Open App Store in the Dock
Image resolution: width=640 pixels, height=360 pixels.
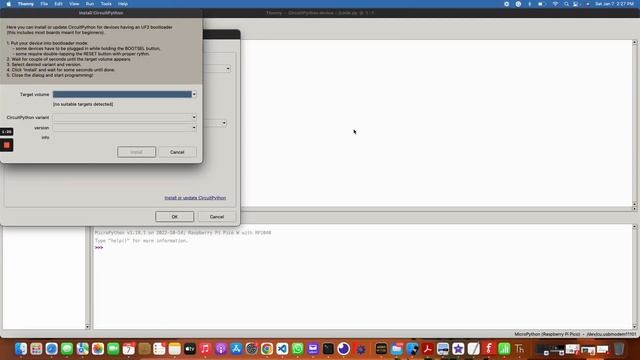click(236, 349)
